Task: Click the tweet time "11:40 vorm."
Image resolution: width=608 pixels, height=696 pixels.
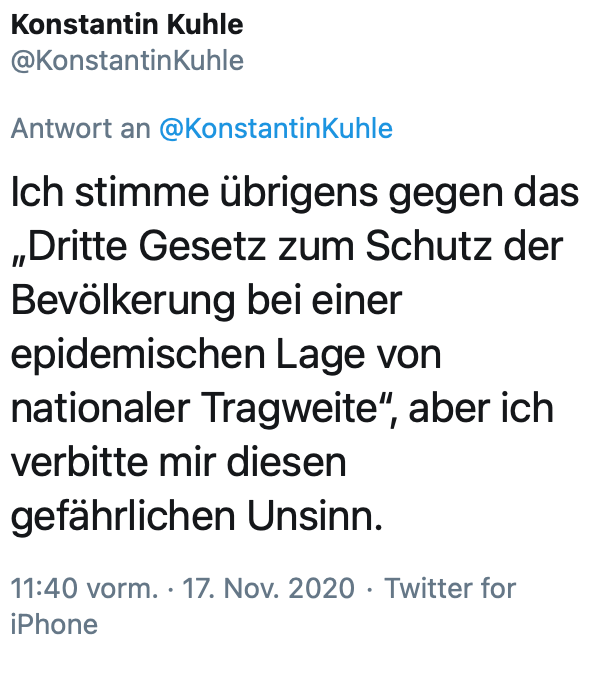Action: tap(84, 588)
